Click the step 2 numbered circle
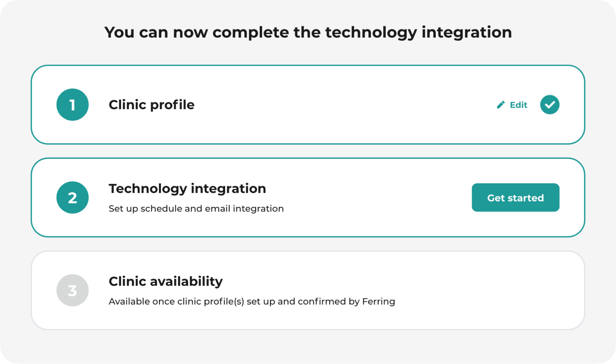616x364 pixels. (x=72, y=197)
